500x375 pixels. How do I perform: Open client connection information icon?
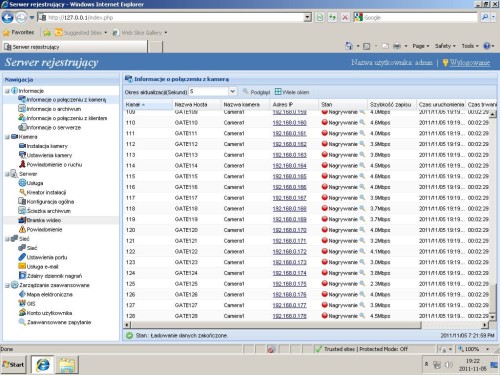pos(22,118)
